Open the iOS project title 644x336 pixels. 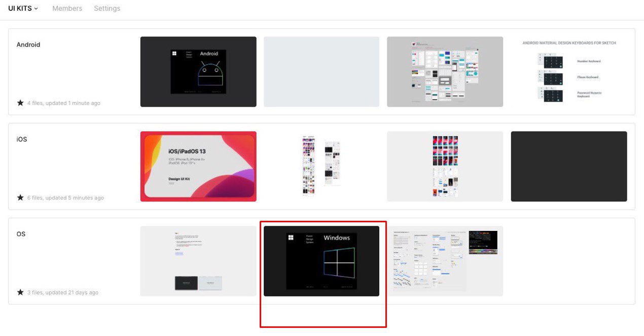click(22, 139)
